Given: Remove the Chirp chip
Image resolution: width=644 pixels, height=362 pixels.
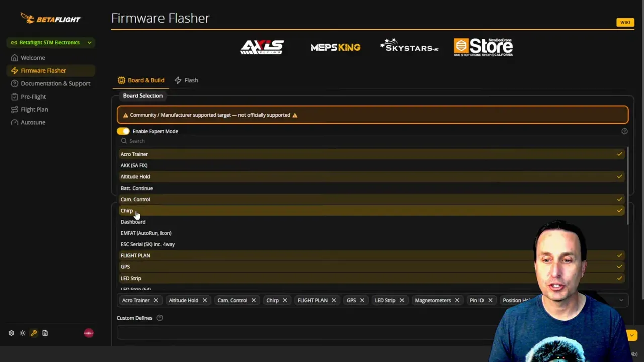Looking at the screenshot, I should [285, 300].
